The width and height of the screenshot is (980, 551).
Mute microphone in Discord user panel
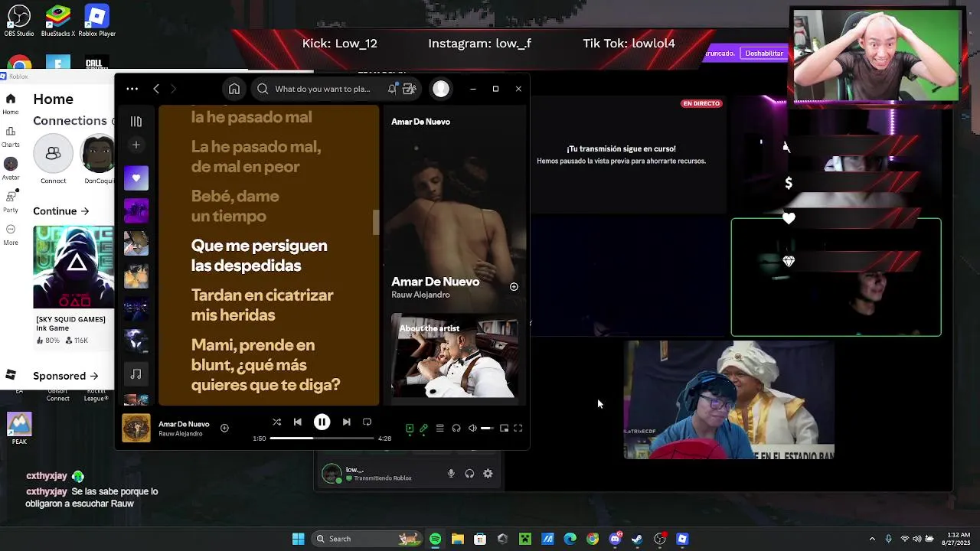click(x=451, y=474)
